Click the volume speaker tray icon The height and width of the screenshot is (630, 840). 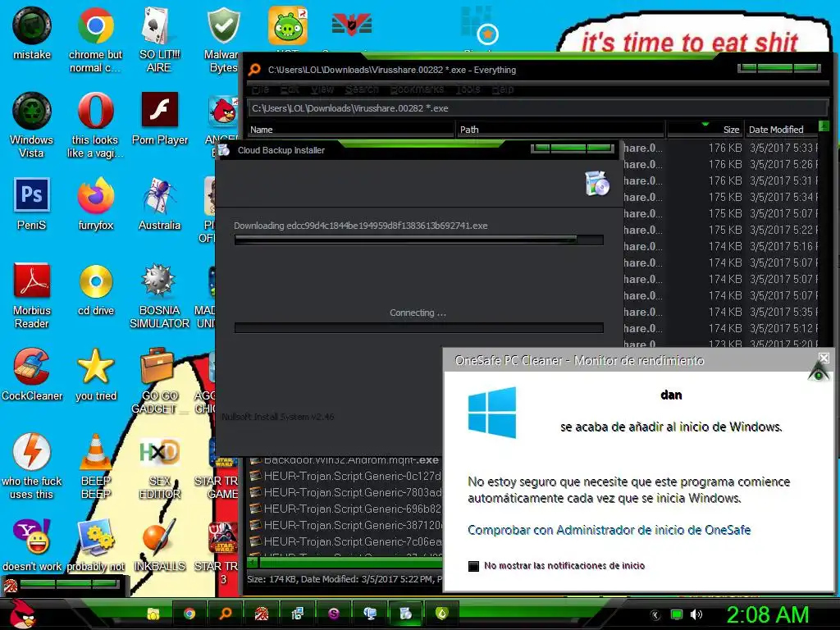pos(696,614)
